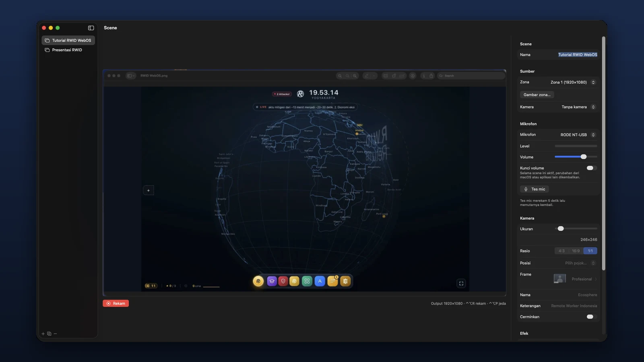Click the Keterangan field, Remote Worker Indonesia

coord(574,306)
